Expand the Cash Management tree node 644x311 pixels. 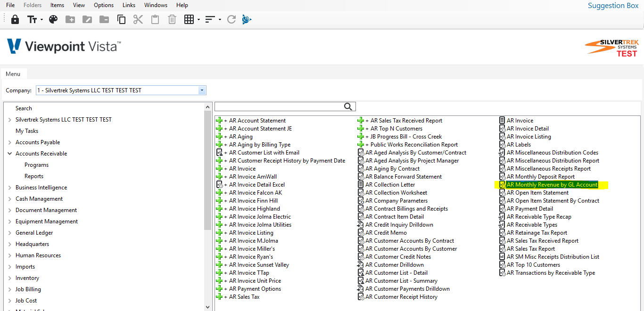[x=9, y=199]
